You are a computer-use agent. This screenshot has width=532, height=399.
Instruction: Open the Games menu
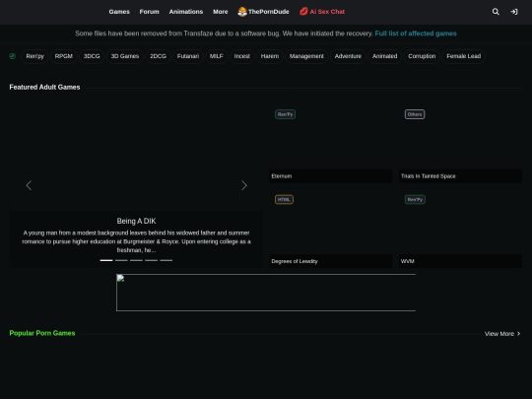coord(119,12)
